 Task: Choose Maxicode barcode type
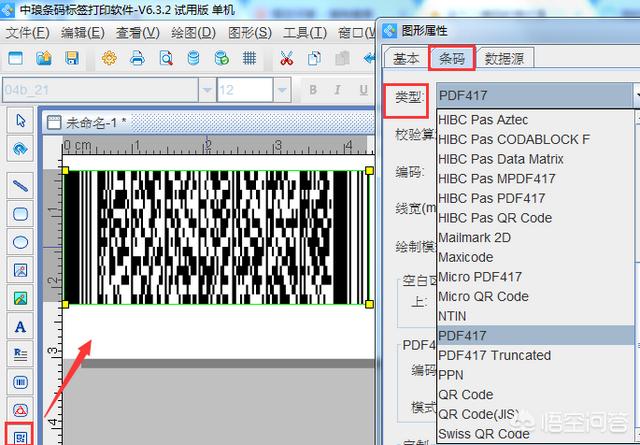coord(536,257)
